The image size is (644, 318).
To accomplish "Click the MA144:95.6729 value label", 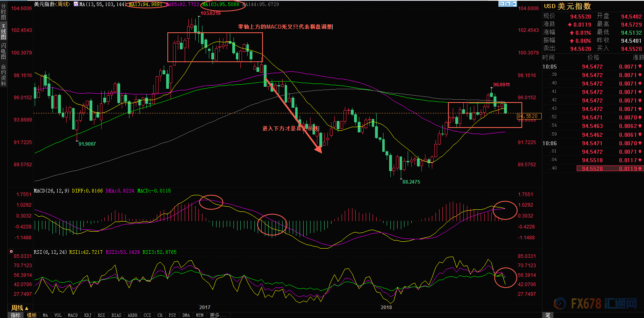I will point(261,4).
